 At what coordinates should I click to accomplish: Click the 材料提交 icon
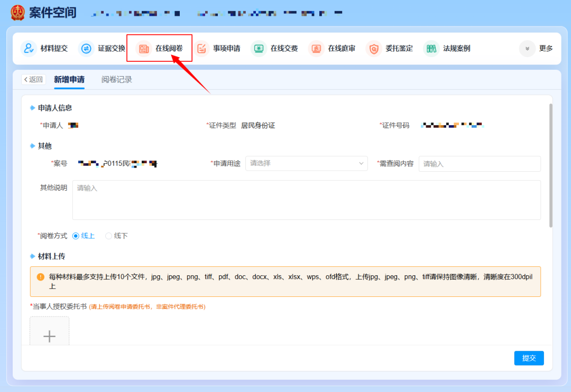[x=29, y=49]
